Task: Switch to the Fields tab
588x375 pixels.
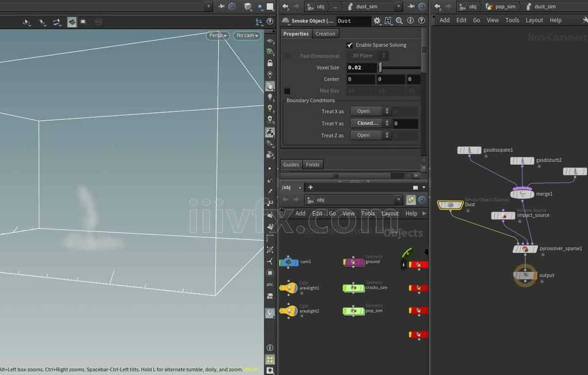Action: pyautogui.click(x=312, y=165)
